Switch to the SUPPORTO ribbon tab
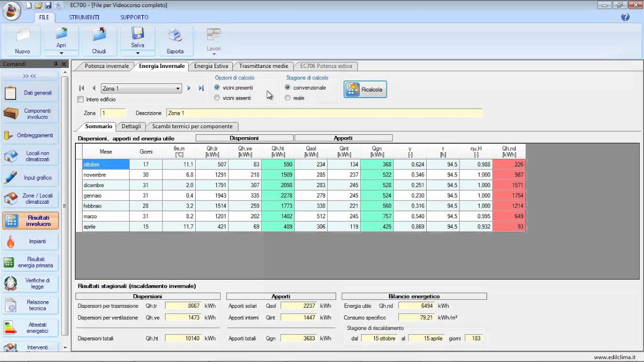The width and height of the screenshot is (644, 362). (134, 17)
